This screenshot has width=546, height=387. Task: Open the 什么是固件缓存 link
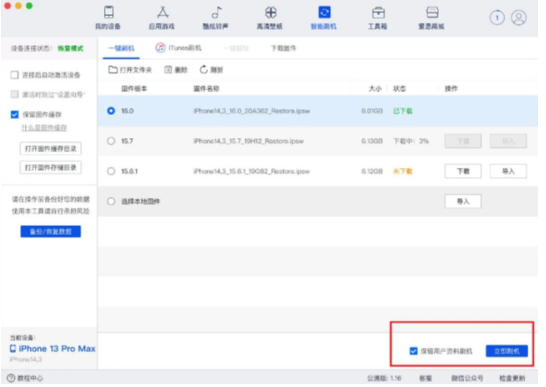[44, 129]
